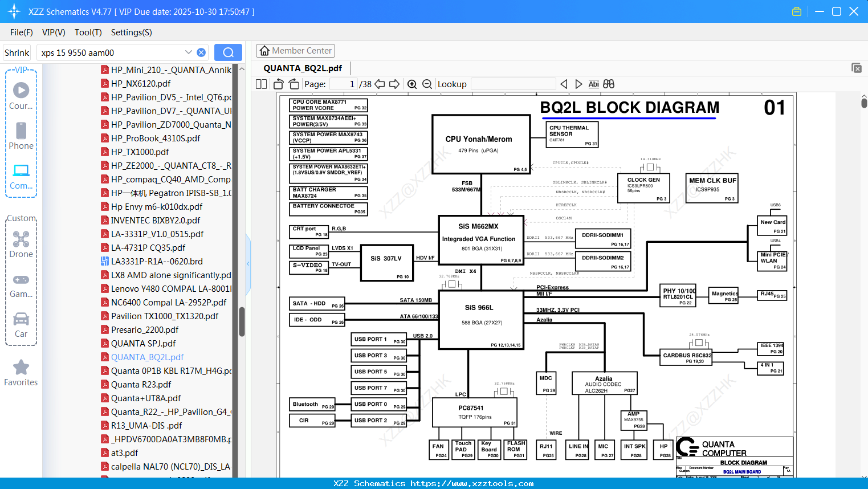Open the File(F) menu
Viewport: 868px width, 489px height.
(22, 32)
